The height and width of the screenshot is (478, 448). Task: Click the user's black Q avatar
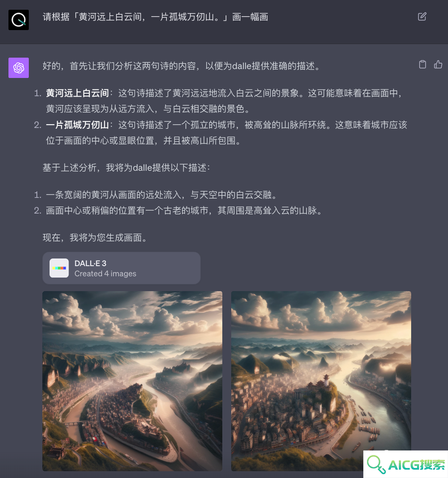19,20
